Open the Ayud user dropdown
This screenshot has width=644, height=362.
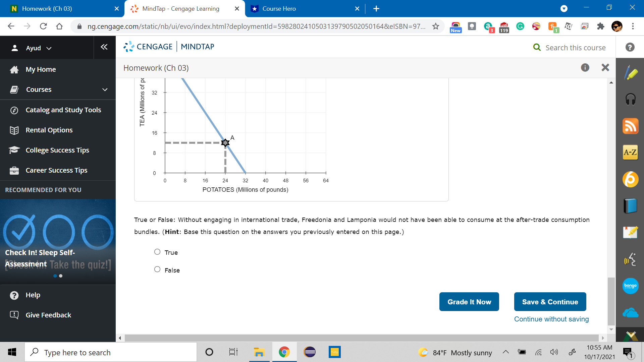(34, 48)
